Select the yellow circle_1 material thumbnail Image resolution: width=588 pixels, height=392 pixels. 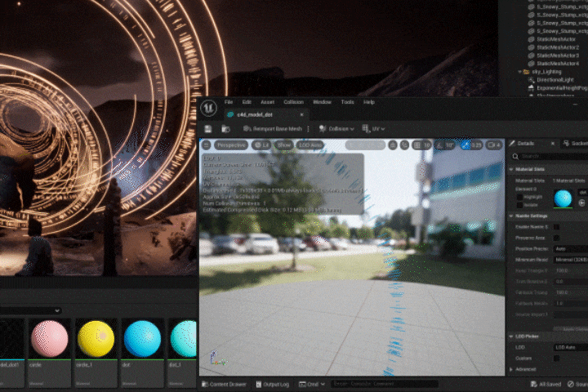[96, 339]
